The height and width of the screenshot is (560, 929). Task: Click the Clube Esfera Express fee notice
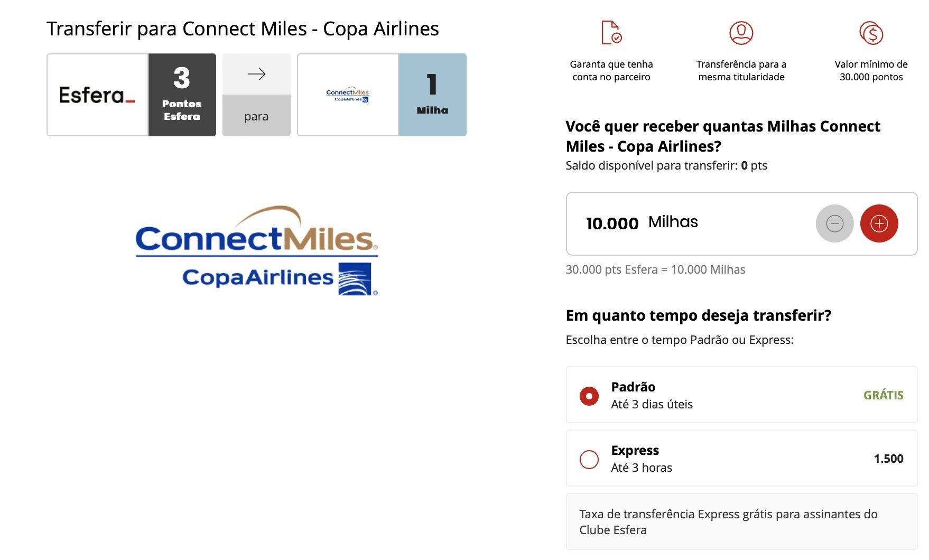pos(741,521)
